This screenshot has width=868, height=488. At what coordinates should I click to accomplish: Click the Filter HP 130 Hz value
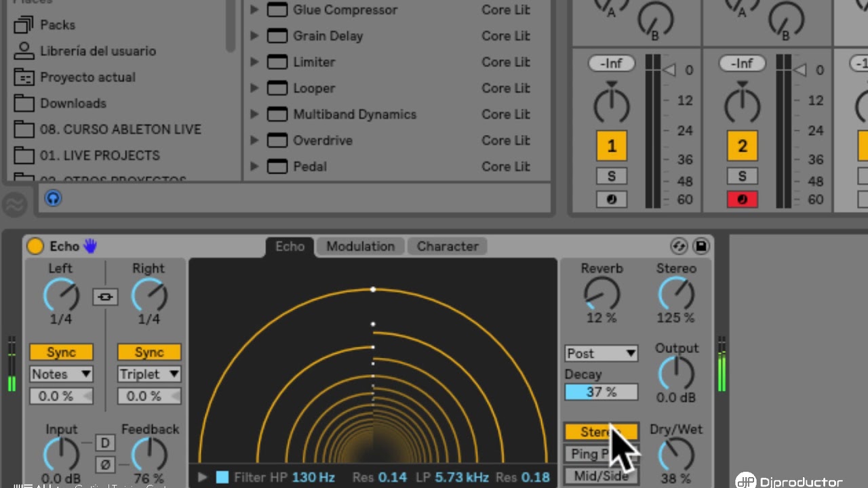pos(313,478)
